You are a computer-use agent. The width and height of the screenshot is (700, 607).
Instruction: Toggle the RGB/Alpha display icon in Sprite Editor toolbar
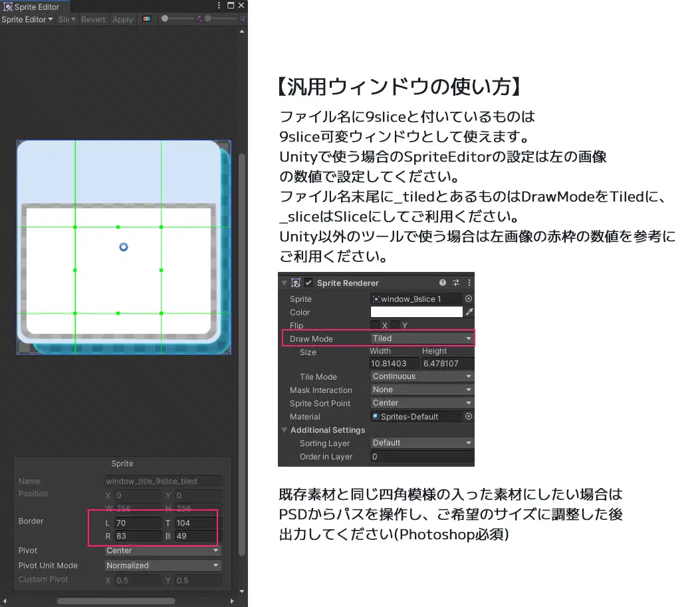coord(146,19)
